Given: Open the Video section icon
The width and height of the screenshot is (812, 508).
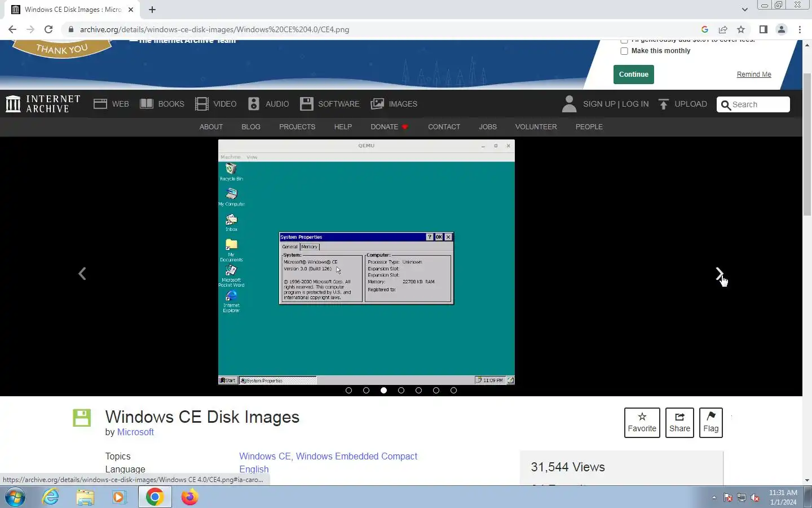Looking at the screenshot, I should pos(202,104).
